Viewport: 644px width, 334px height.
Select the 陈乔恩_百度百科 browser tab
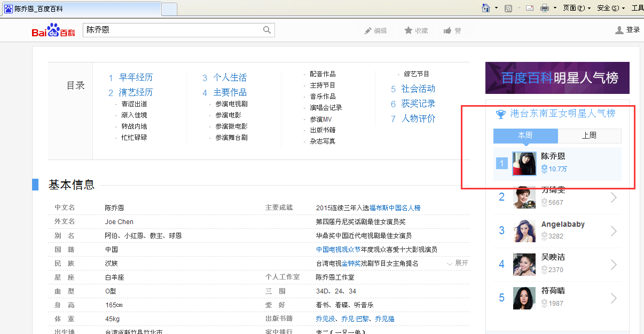(81, 9)
